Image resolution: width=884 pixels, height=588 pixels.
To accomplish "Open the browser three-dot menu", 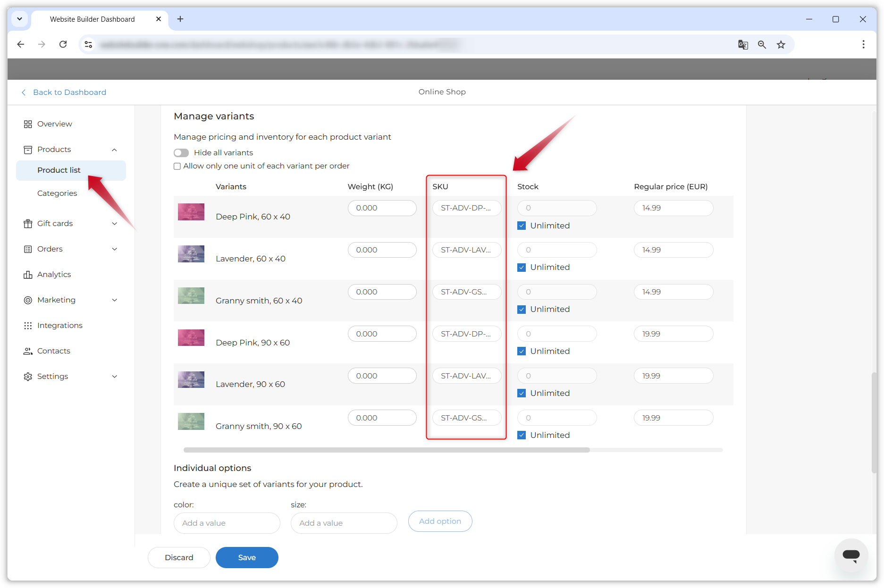I will point(863,44).
